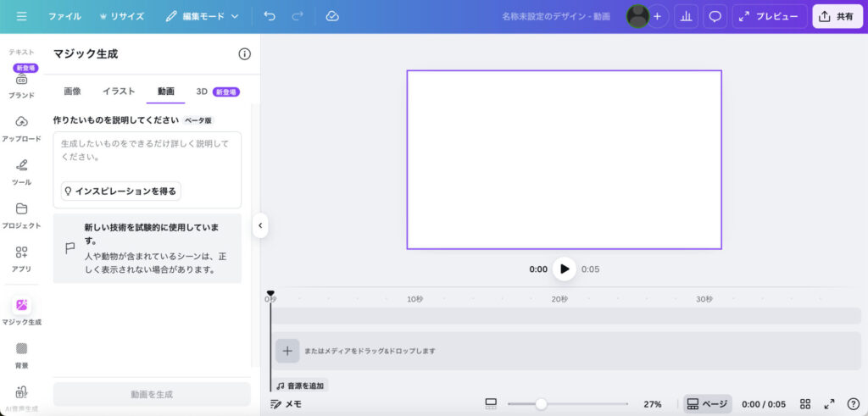Open the comments speech bubble icon
Image resolution: width=868 pixels, height=416 pixels.
[715, 16]
